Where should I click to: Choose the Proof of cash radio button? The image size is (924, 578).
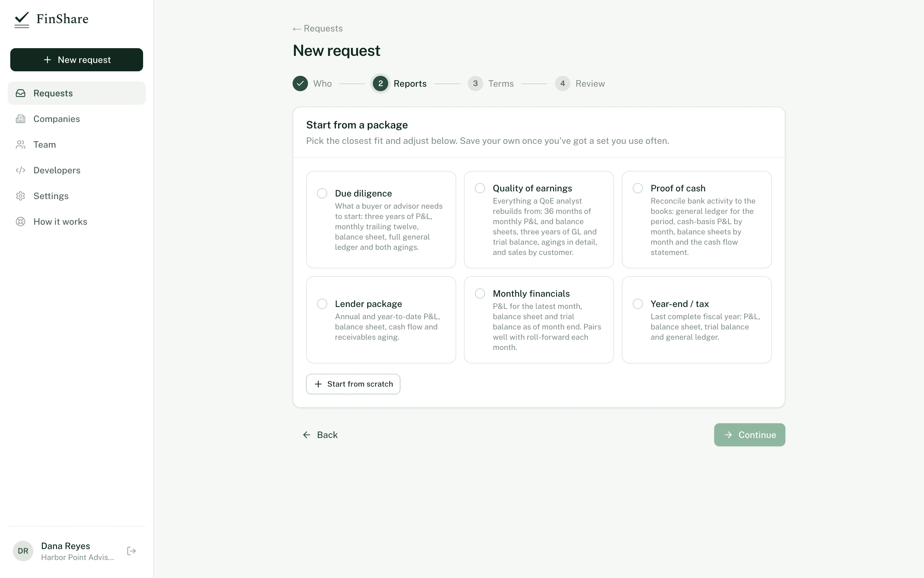(637, 188)
